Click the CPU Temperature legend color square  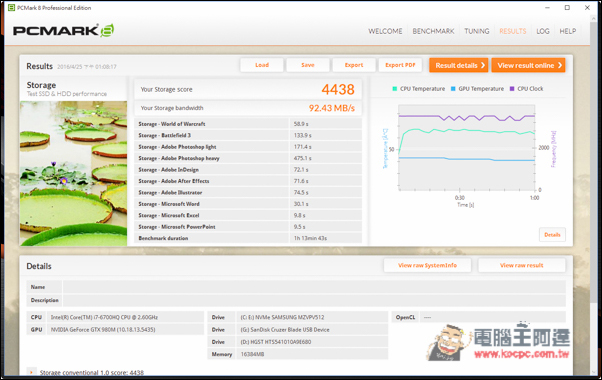[x=395, y=89]
